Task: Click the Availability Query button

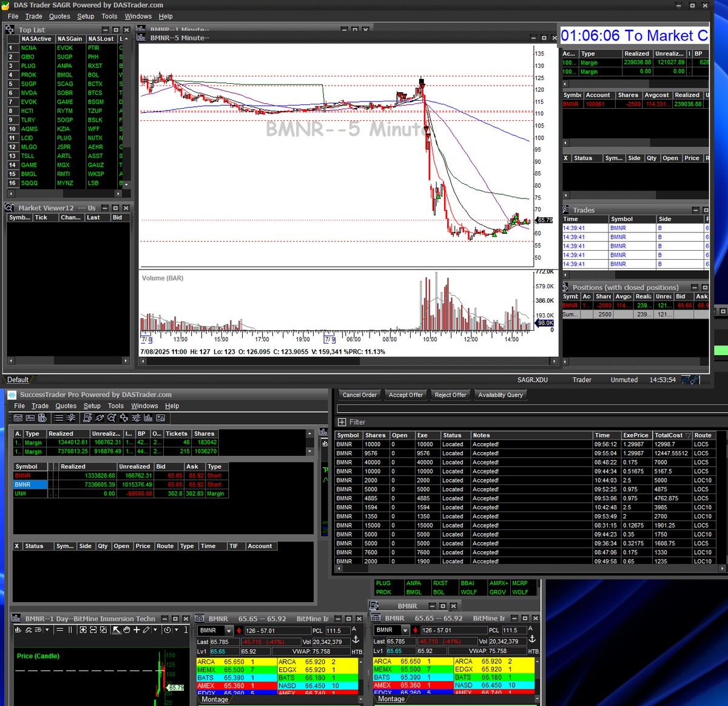Action: [500, 395]
